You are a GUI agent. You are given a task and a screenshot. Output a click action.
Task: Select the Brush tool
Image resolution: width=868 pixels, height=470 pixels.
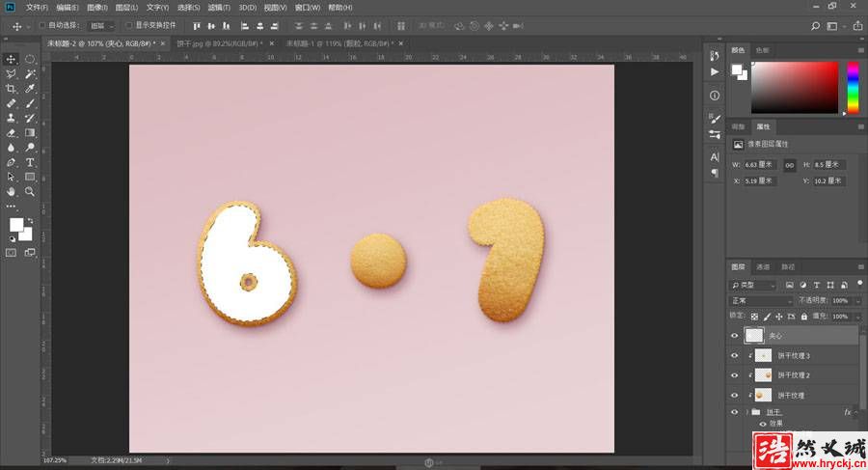(x=30, y=103)
